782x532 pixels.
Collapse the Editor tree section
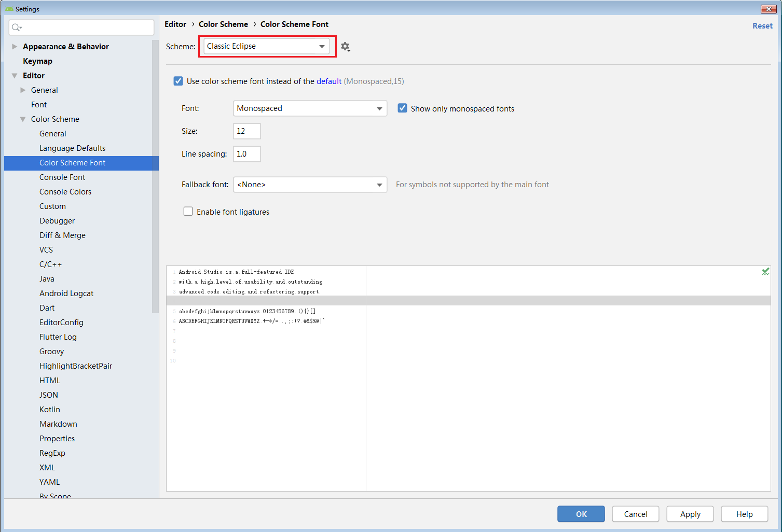[15, 76]
